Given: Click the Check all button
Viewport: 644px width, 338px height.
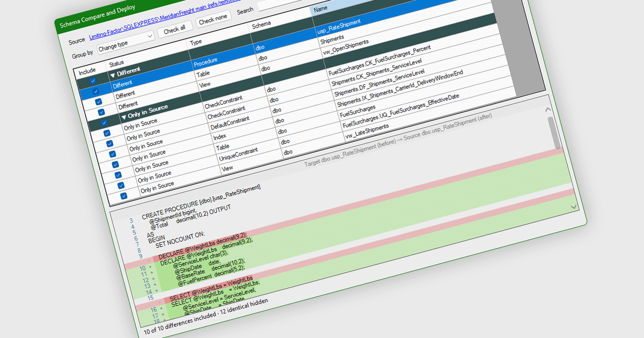Looking at the screenshot, I should tap(175, 29).
